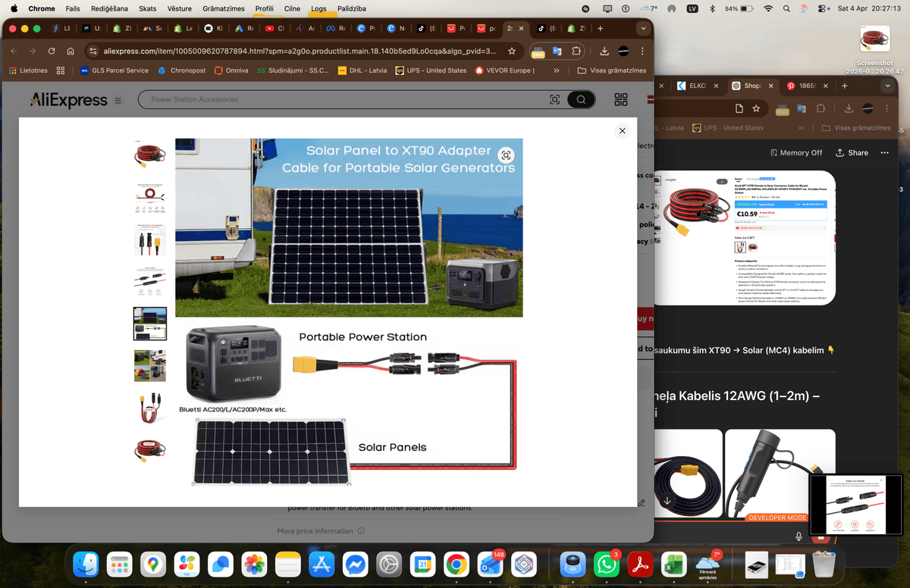910x588 pixels.
Task: Open the Lietotnes apps shortcut
Action: (x=28, y=70)
